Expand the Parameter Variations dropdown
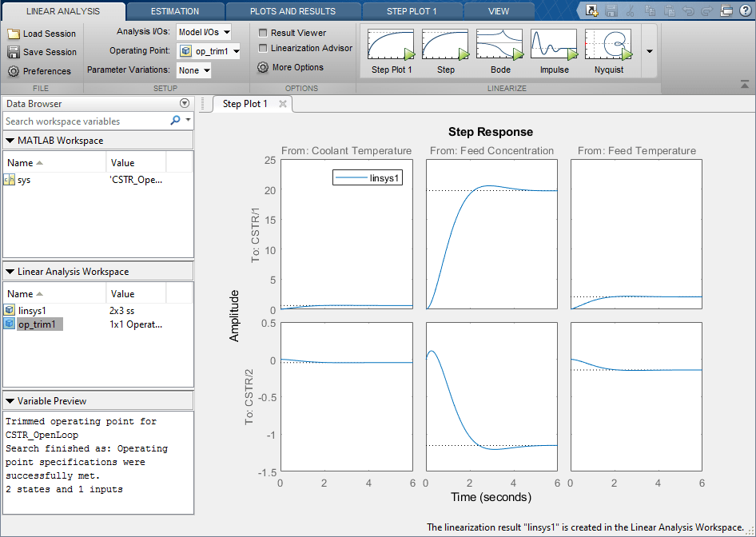756x537 pixels. (x=194, y=70)
